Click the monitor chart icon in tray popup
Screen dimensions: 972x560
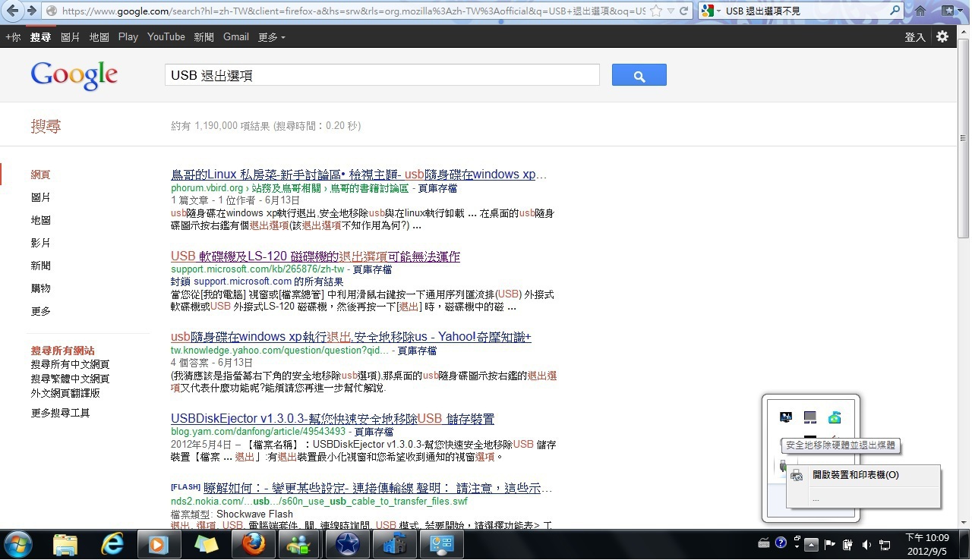[x=786, y=417]
